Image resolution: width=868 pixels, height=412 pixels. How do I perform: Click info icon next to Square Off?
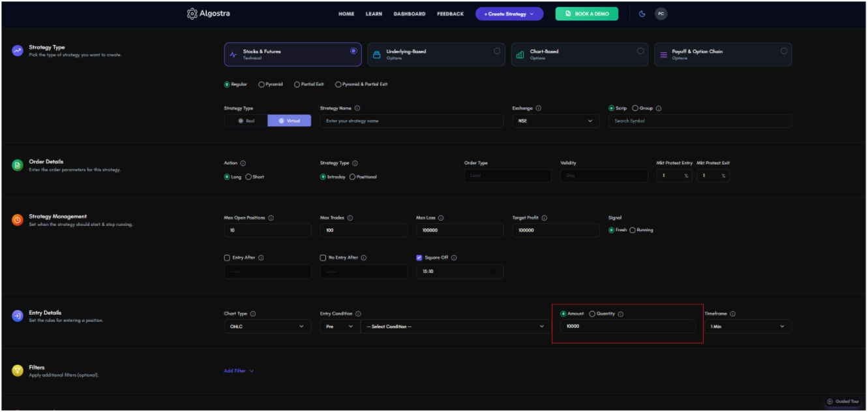coord(454,258)
